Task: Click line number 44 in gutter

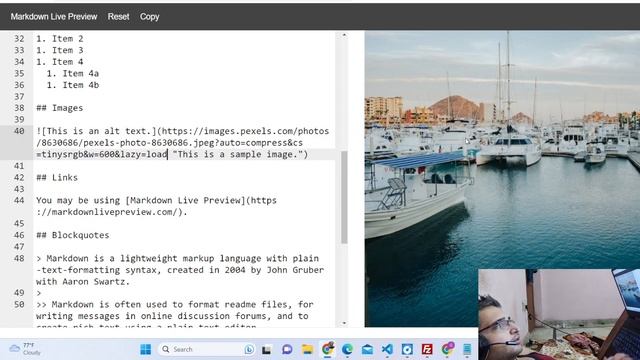Action: coord(19,200)
